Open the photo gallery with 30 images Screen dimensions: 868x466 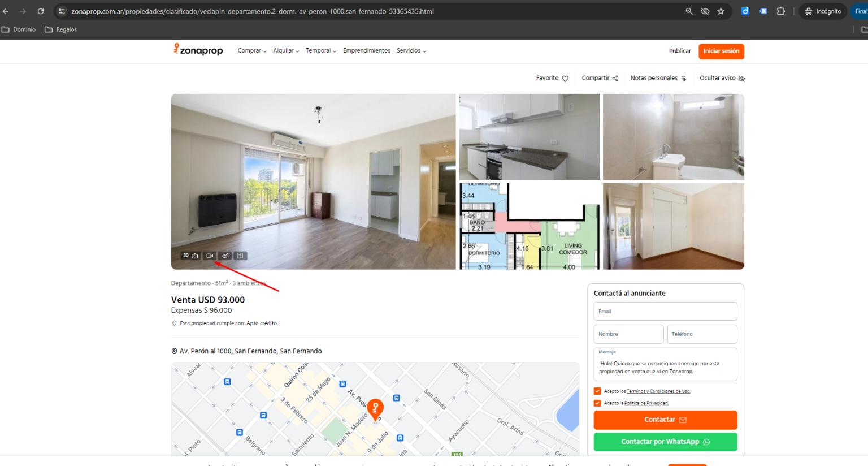[189, 255]
